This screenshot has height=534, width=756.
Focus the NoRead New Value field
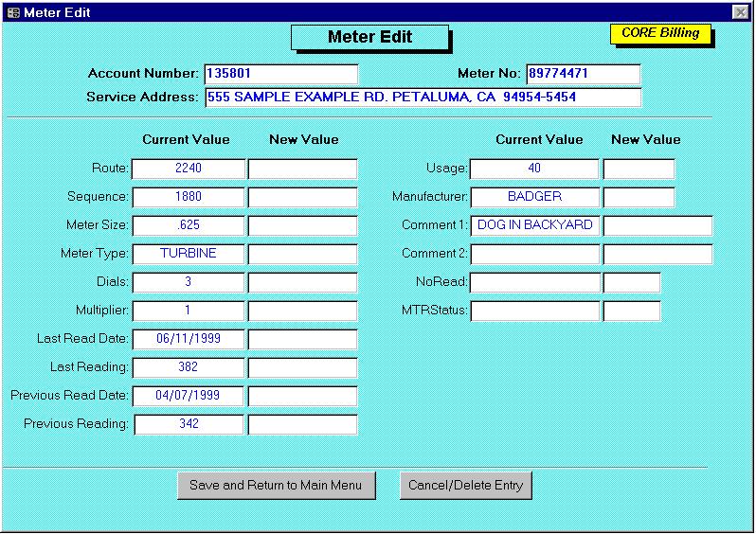point(632,283)
